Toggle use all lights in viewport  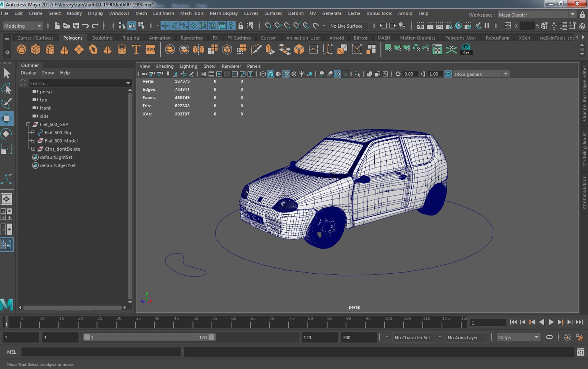(302, 74)
